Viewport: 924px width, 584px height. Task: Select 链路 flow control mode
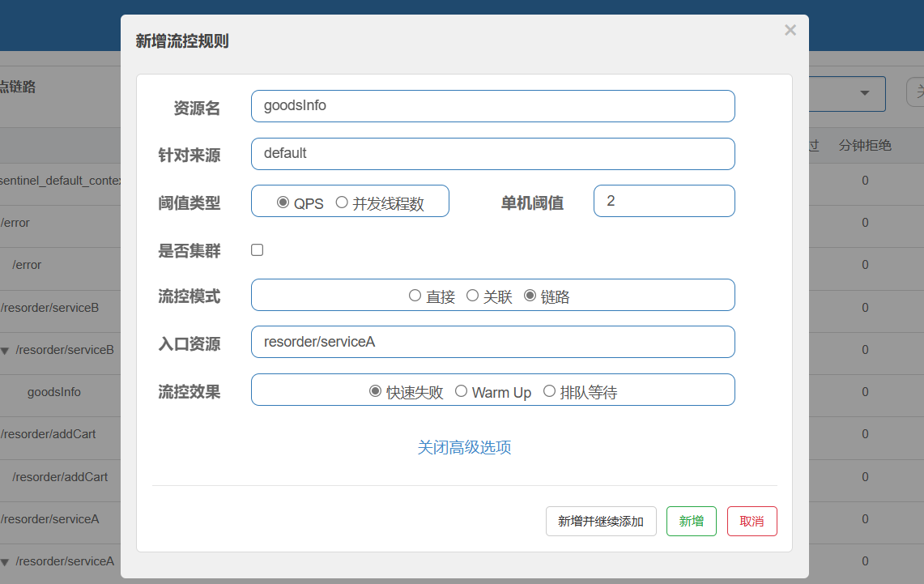[530, 296]
